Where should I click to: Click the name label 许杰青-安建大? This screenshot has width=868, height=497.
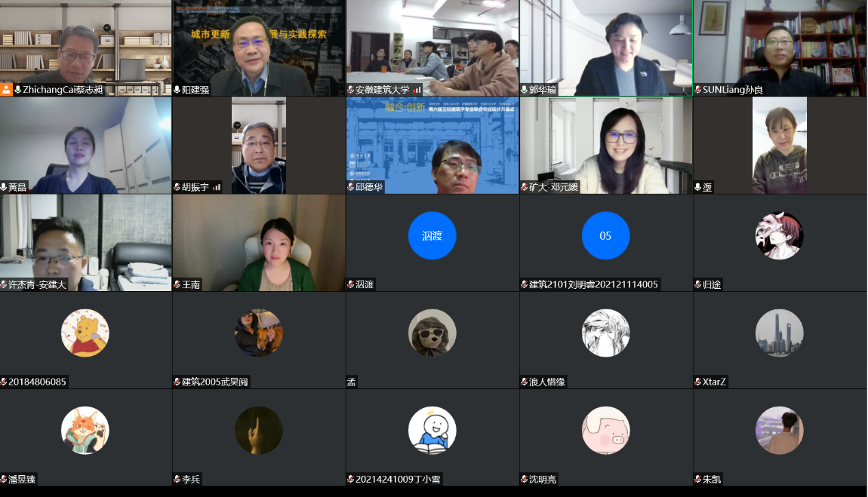pos(37,284)
